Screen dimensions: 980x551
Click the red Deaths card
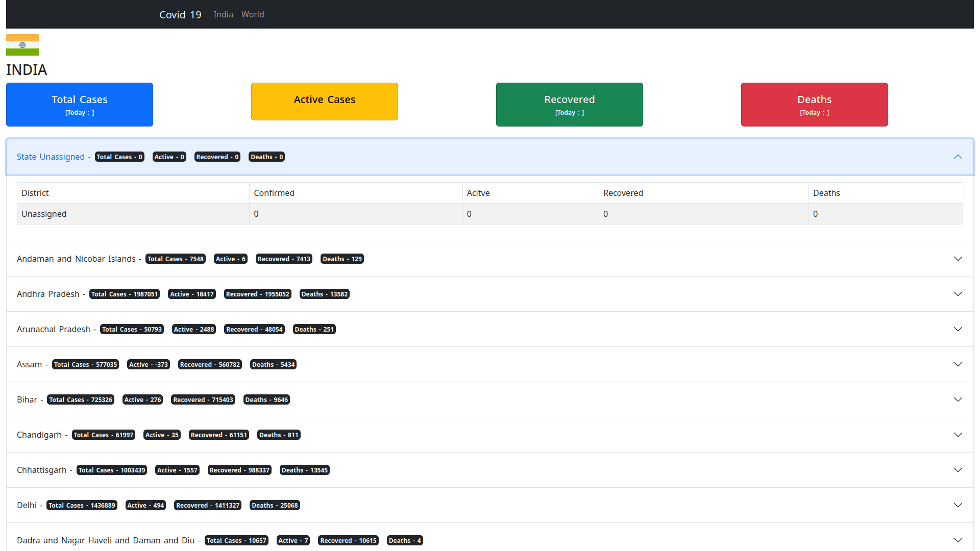pos(814,104)
